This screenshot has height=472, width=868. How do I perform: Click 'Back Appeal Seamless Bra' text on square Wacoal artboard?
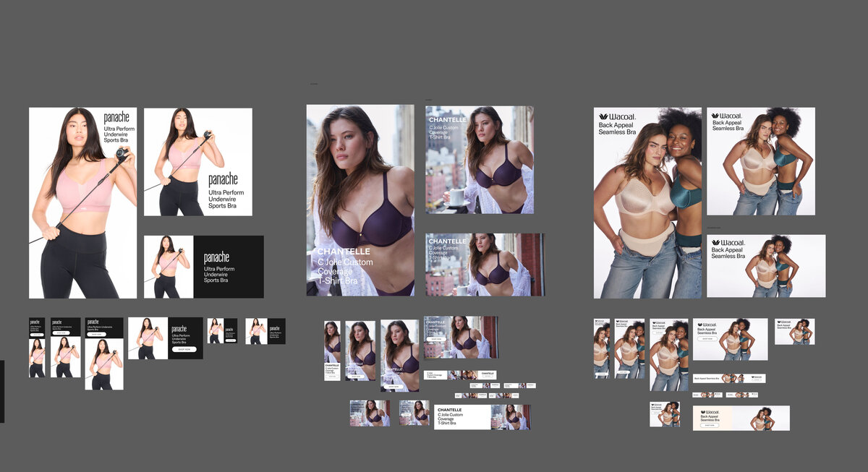coord(728,126)
